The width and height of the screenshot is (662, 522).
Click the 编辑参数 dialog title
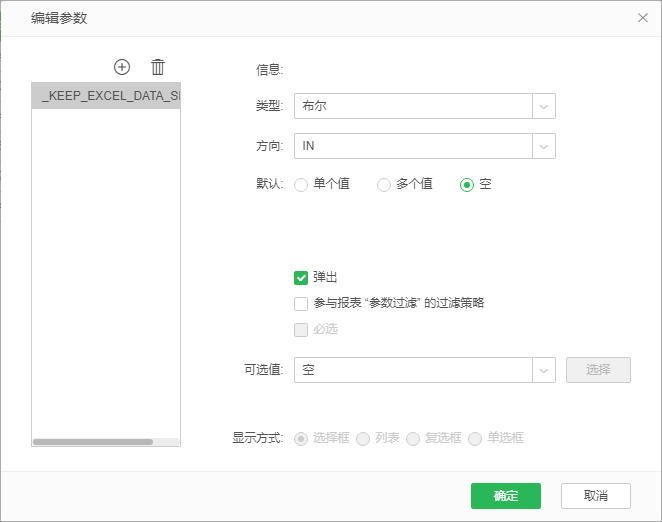(59, 18)
